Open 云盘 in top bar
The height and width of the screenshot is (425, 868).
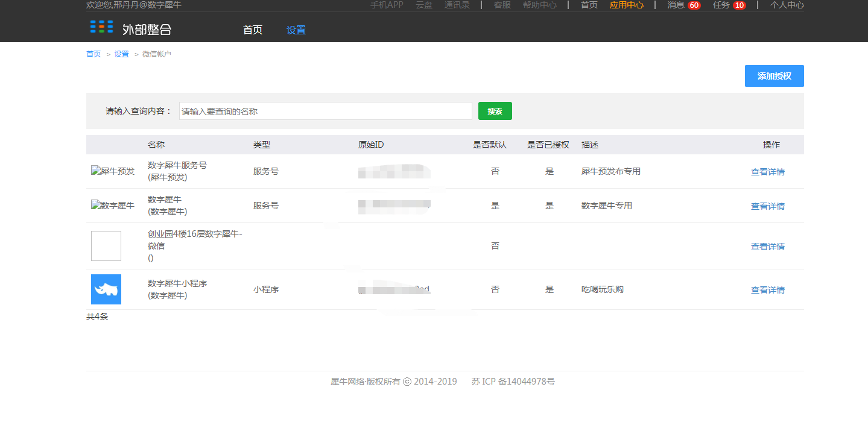pyautogui.click(x=424, y=5)
